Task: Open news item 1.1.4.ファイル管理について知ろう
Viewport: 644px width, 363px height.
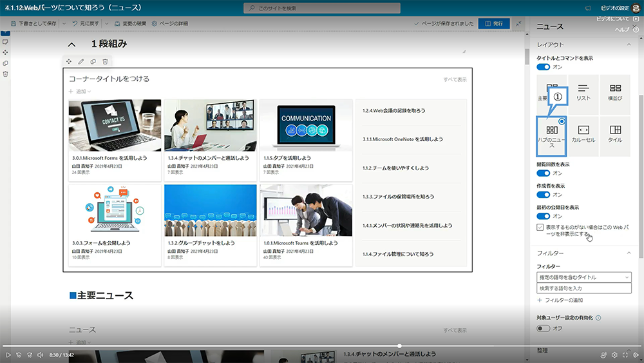Action: pos(397,254)
